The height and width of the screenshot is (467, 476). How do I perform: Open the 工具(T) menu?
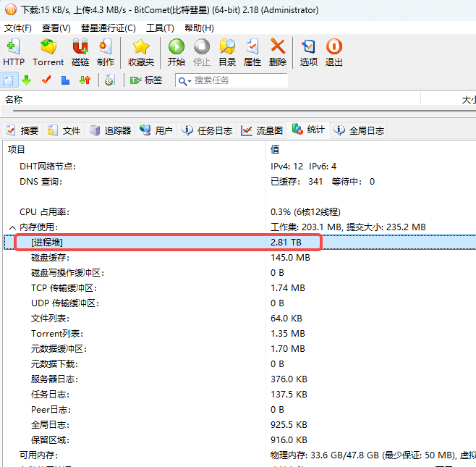[x=160, y=28]
